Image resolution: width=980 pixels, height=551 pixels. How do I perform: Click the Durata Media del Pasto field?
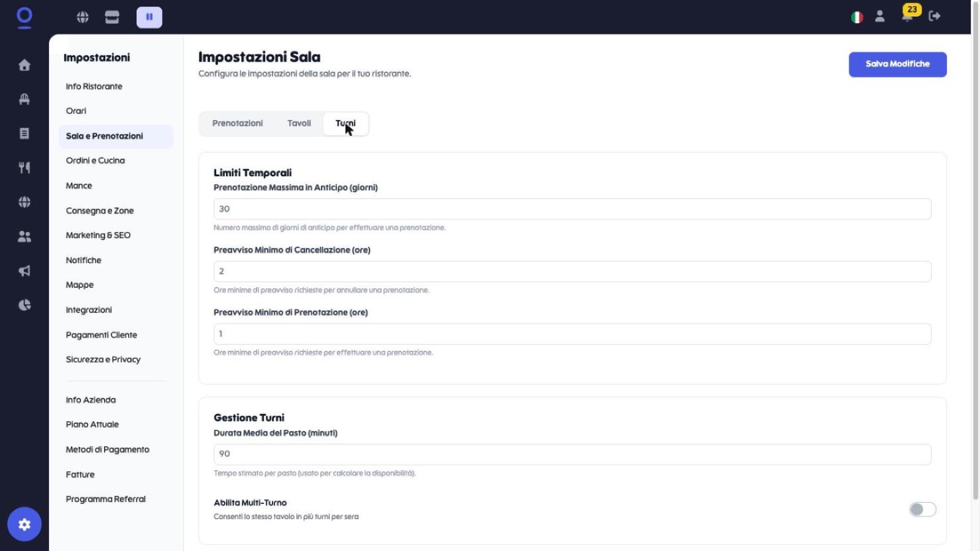(x=572, y=454)
